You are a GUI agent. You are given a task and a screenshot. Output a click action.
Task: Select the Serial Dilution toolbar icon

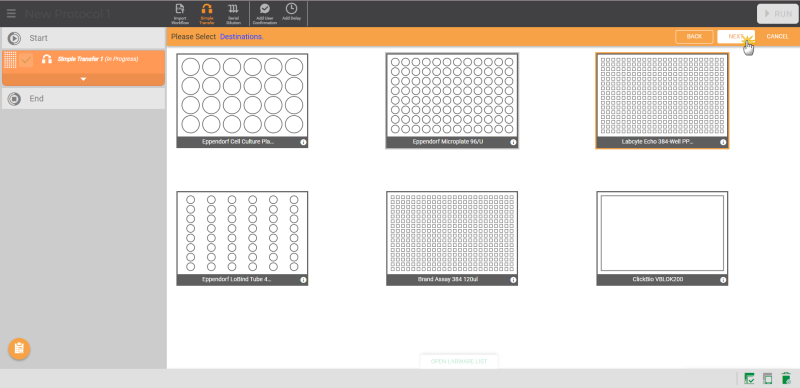(x=234, y=14)
